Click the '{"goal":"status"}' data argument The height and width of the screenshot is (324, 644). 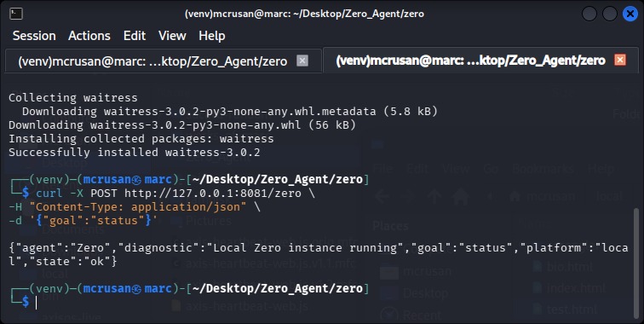[93, 220]
